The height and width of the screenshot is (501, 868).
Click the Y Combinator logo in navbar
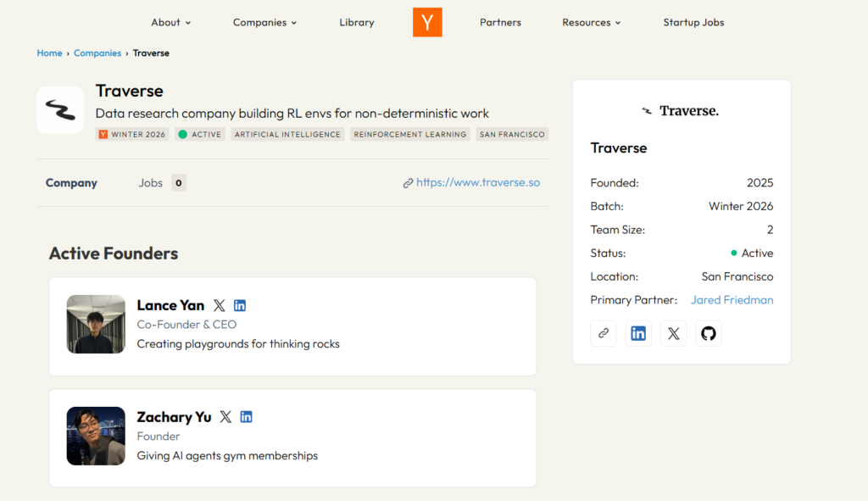[427, 22]
